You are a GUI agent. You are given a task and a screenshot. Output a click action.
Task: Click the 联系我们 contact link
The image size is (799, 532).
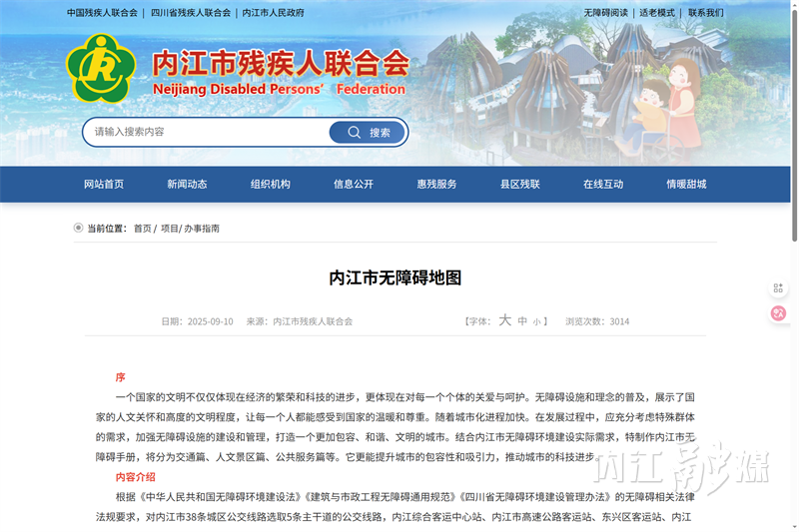705,13
